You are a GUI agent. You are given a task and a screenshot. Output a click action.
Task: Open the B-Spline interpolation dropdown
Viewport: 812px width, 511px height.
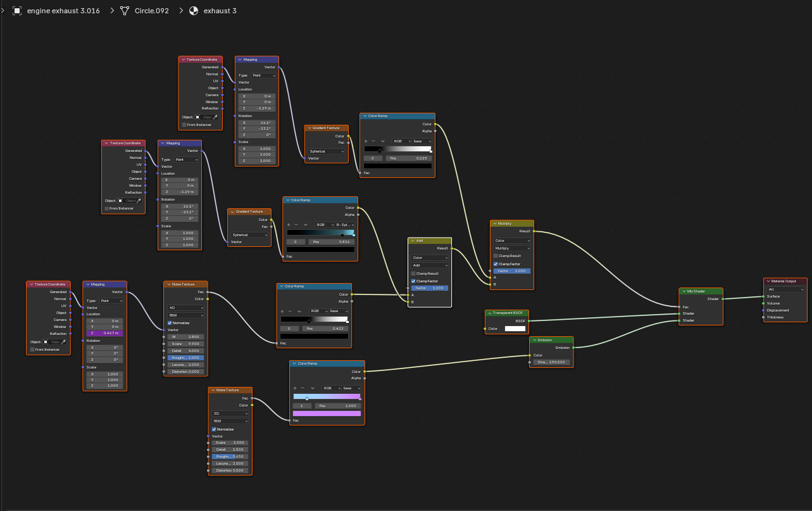(345, 225)
